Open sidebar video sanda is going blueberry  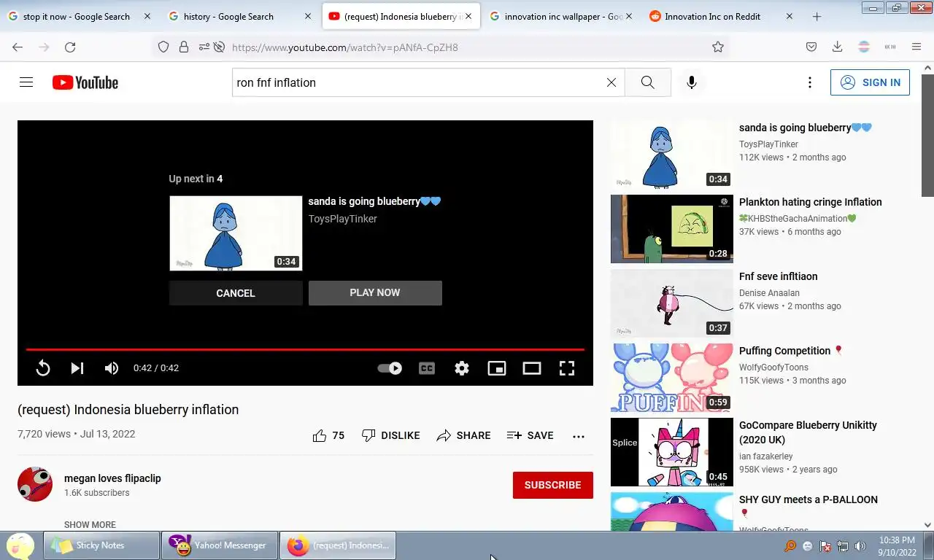[x=806, y=128]
